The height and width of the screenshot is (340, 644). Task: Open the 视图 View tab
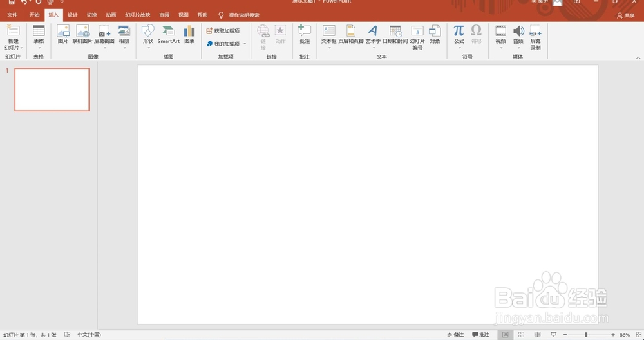[183, 15]
